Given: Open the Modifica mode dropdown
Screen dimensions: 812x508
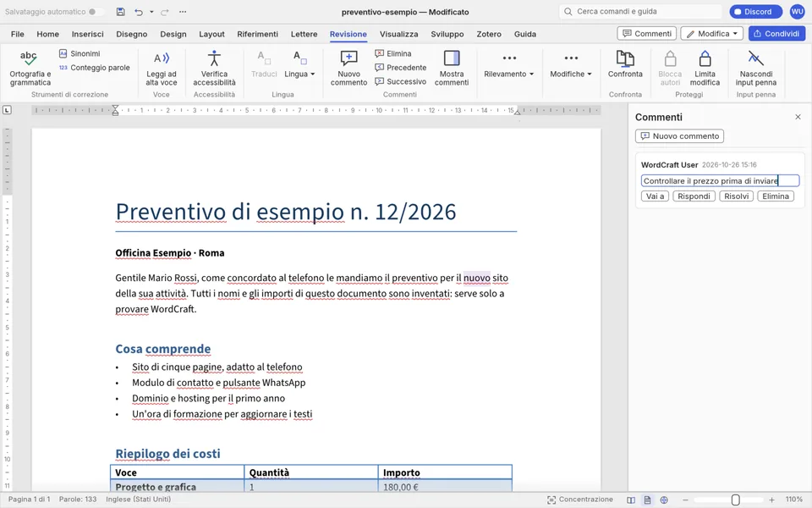Looking at the screenshot, I should pos(711,33).
